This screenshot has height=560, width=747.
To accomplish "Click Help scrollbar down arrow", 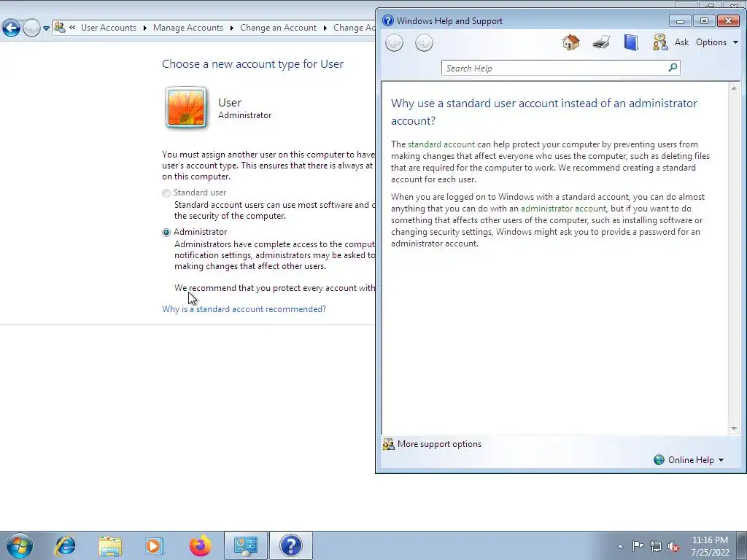I will point(734,429).
